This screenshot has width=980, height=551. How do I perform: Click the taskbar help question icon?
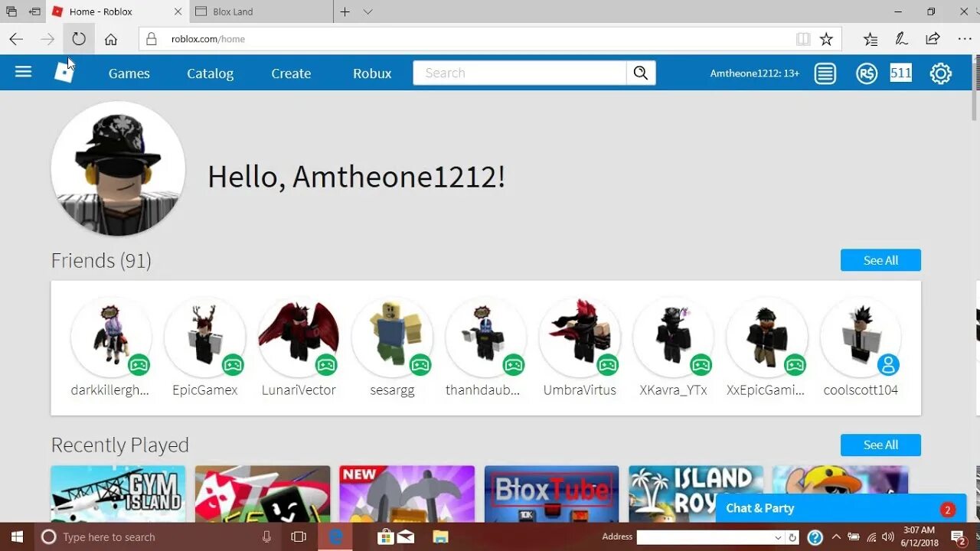pos(815,537)
